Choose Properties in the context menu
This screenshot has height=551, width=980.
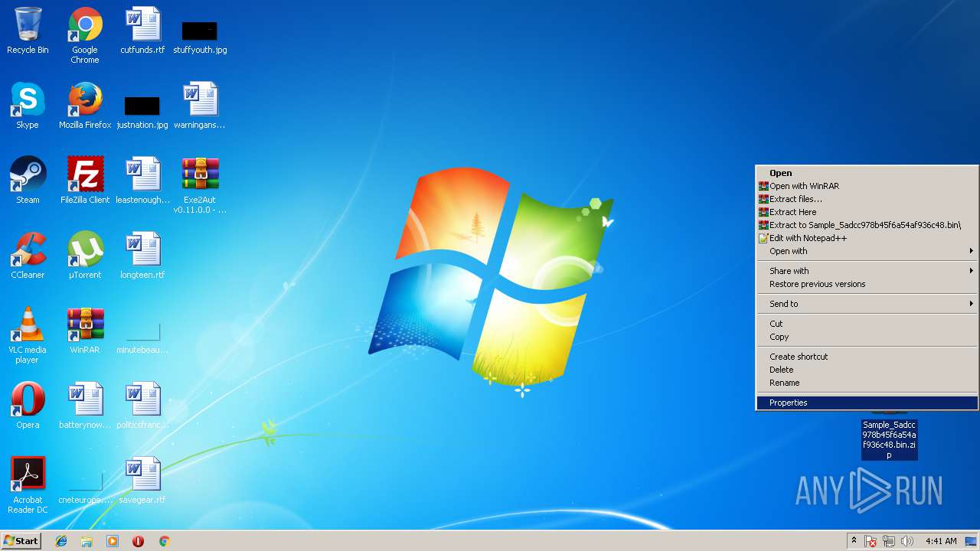(x=867, y=403)
